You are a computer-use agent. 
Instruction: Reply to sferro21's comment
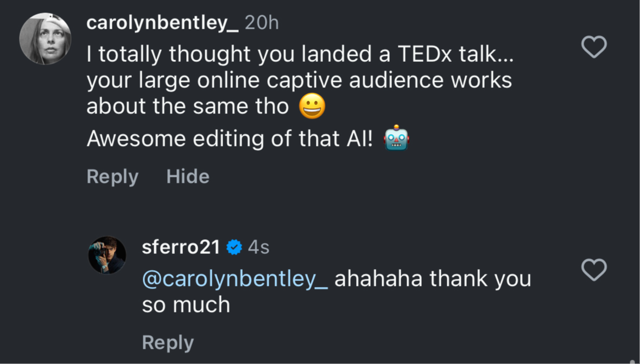point(168,343)
